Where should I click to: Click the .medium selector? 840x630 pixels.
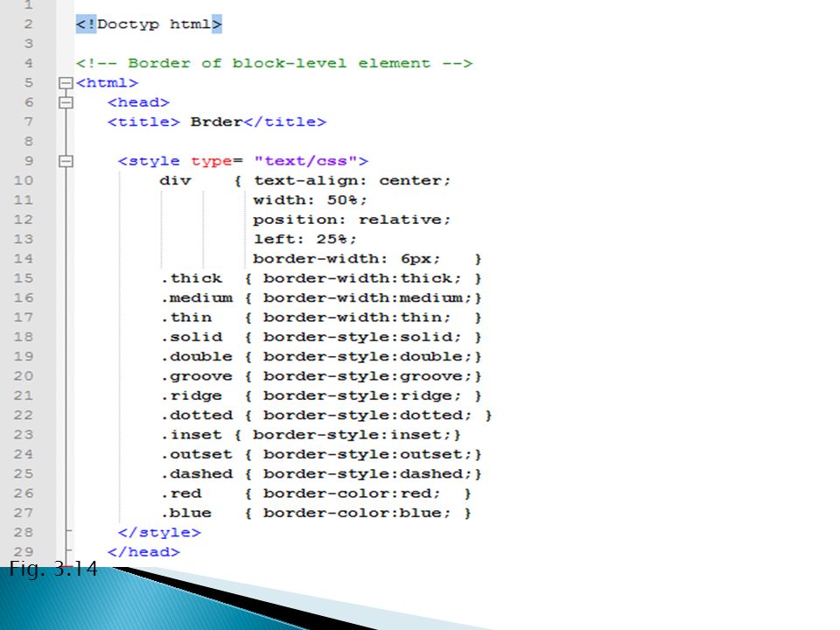point(197,297)
